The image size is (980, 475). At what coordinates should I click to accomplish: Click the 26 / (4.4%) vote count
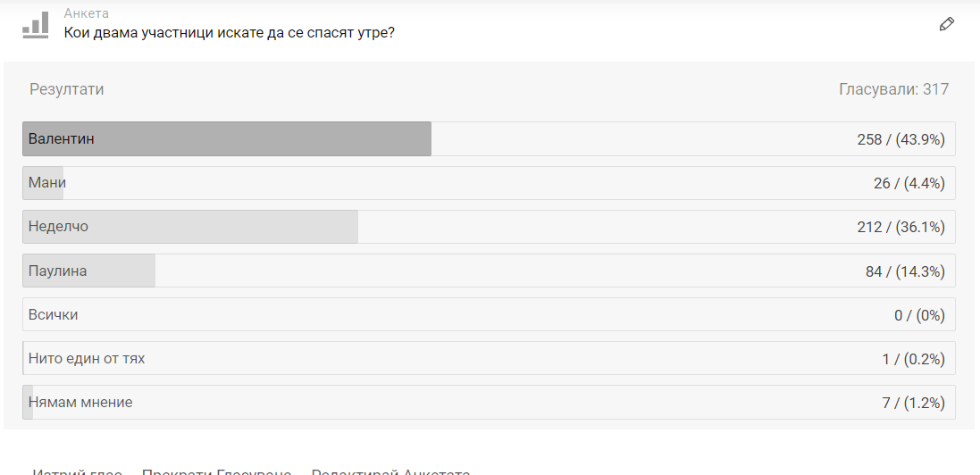pyautogui.click(x=909, y=183)
